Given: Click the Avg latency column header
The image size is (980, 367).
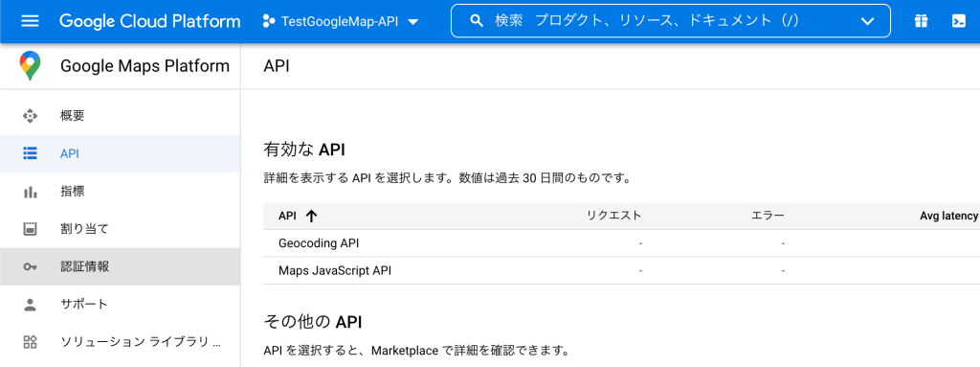Looking at the screenshot, I should 948,216.
